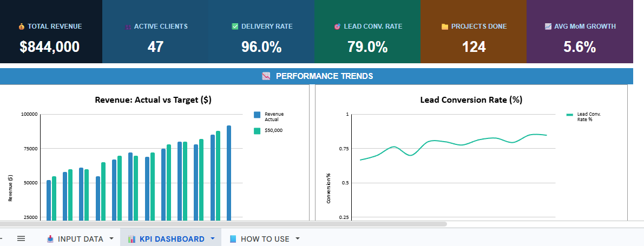
Task: Click the 100000 axis label on revenue chart
Action: (x=29, y=115)
